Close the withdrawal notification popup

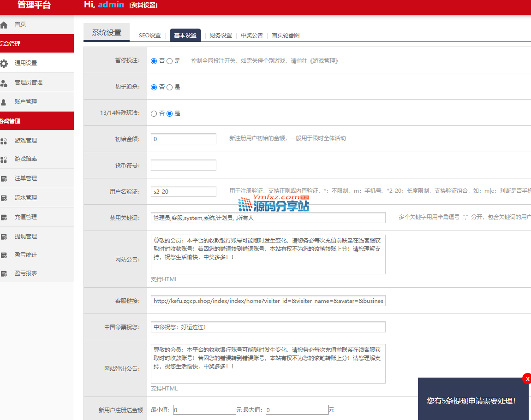pyautogui.click(x=527, y=379)
